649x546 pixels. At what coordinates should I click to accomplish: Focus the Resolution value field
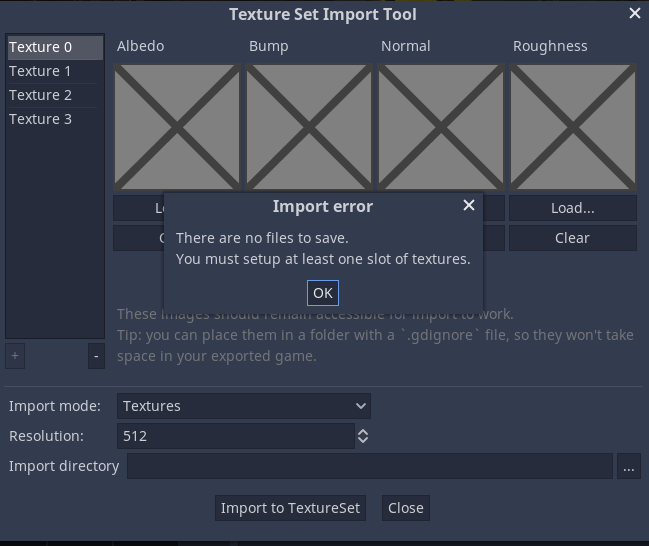tap(236, 436)
